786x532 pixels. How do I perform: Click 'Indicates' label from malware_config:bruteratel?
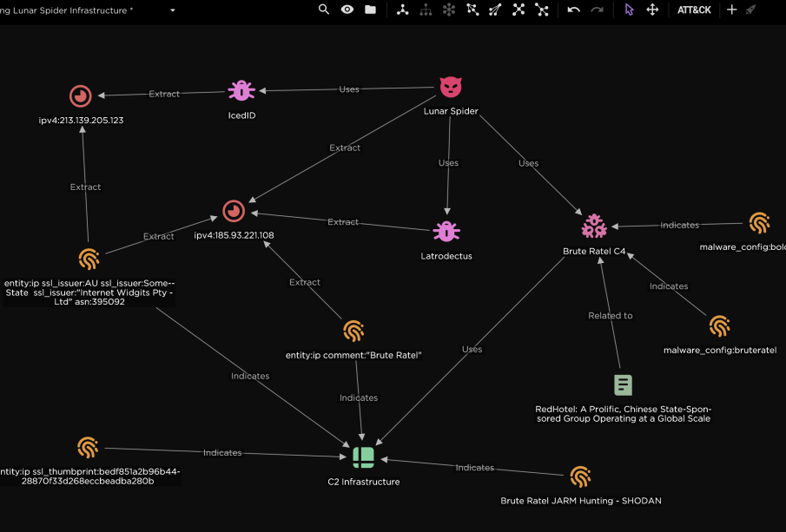point(669,286)
